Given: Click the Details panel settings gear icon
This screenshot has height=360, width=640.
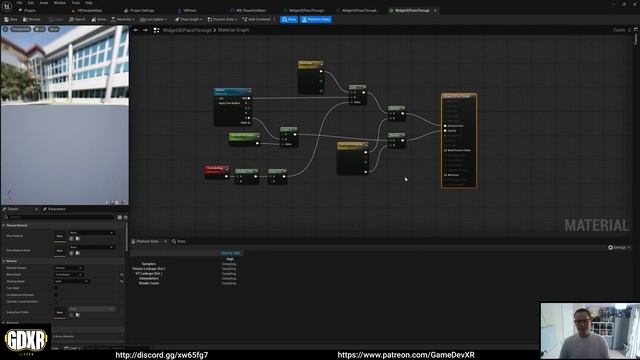Looking at the screenshot, I should pos(126,218).
